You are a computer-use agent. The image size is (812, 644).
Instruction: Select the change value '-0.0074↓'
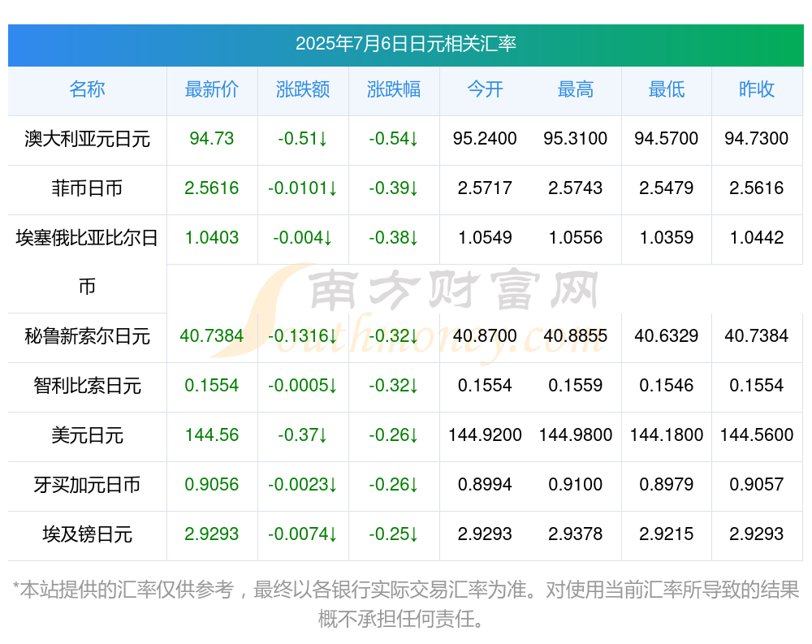click(x=303, y=534)
